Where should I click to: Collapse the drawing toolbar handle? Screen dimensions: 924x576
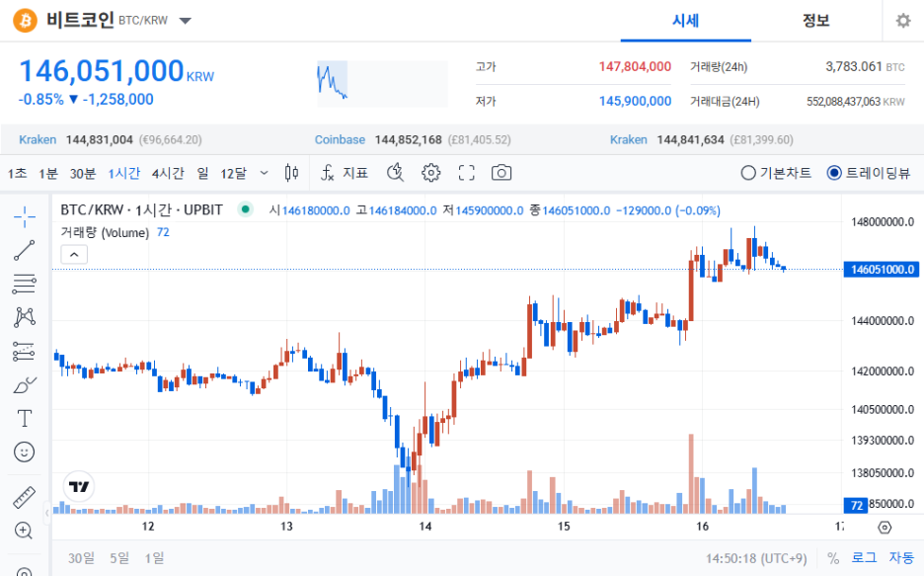[x=47, y=513]
